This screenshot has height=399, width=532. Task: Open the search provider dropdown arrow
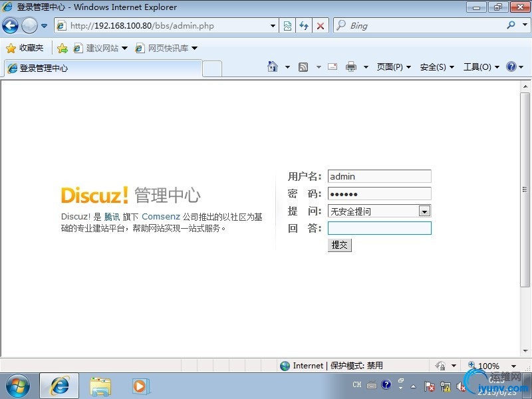point(525,25)
